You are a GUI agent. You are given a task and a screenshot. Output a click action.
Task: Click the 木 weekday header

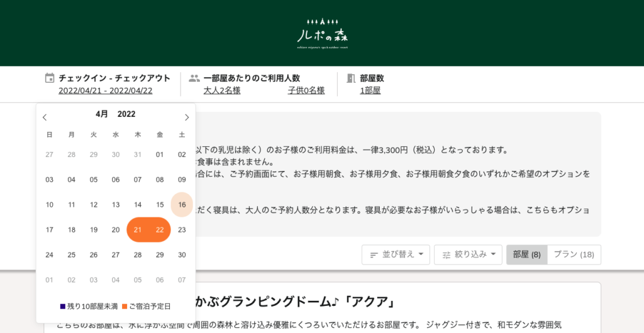tap(138, 134)
